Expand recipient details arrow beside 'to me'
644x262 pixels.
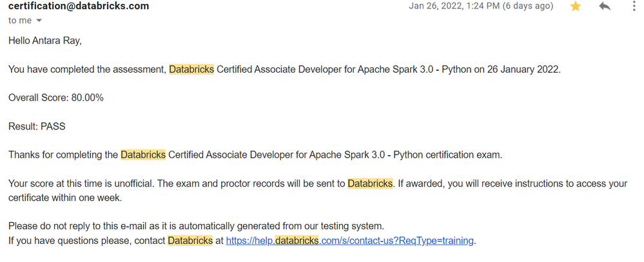pyautogui.click(x=39, y=21)
